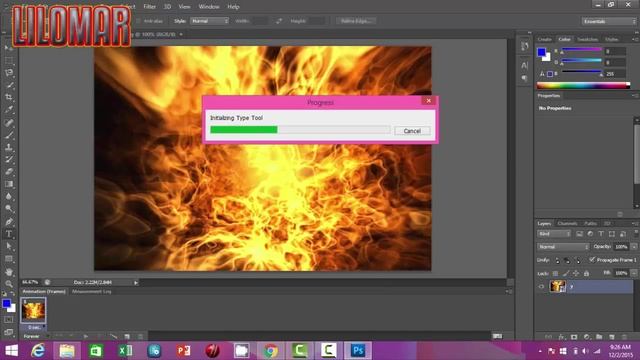Toggle layer filtering switch
The height and width of the screenshot is (360, 640).
[x=636, y=233]
